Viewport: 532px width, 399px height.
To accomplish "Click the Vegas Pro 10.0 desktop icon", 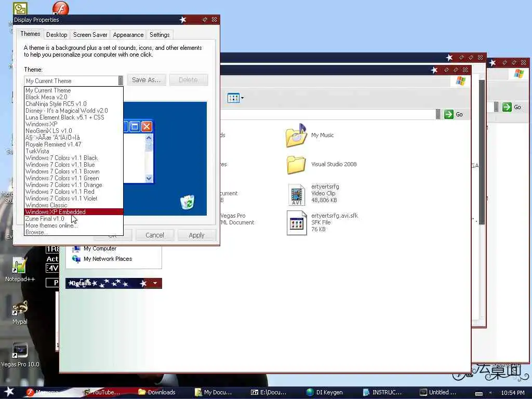I will click(x=20, y=351).
